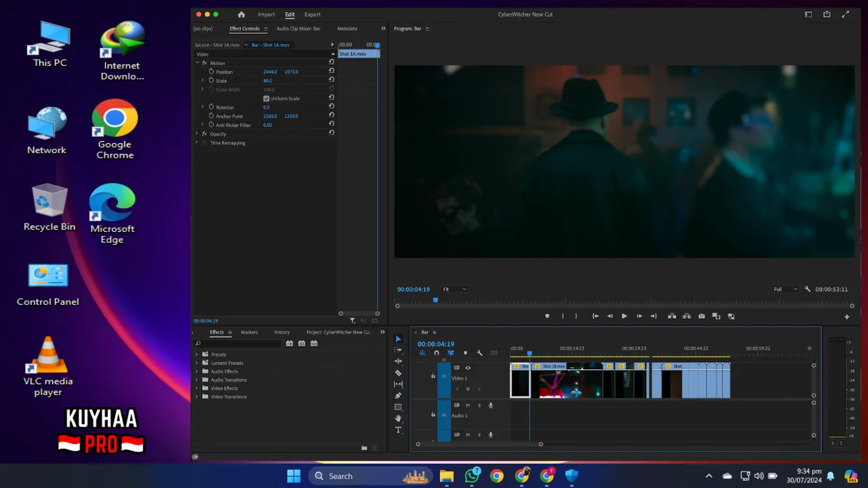Click Go to In point button
Viewport: 868px width, 488px height.
pyautogui.click(x=595, y=316)
